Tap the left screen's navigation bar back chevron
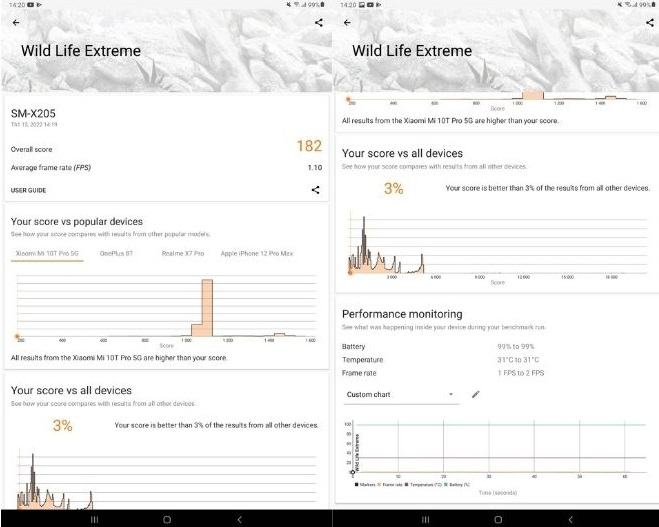Viewport: 659px width, 527px height. coord(240,520)
